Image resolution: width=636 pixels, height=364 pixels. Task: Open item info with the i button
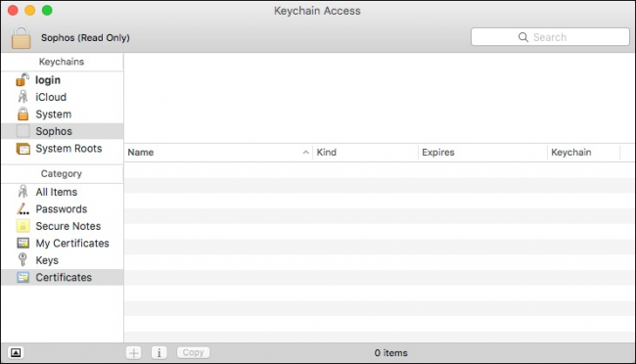[x=159, y=352]
